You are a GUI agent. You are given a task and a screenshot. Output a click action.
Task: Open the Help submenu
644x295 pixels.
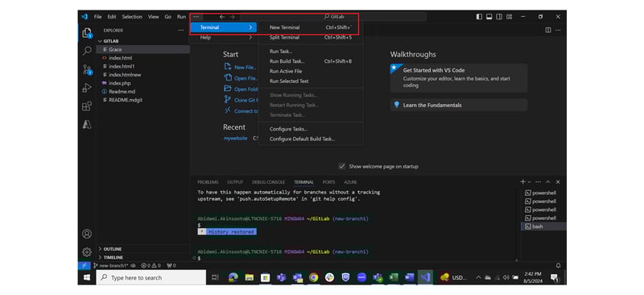tap(224, 37)
